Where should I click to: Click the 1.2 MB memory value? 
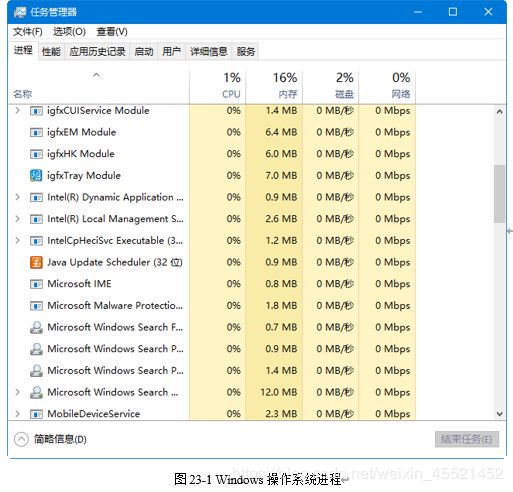pos(281,241)
